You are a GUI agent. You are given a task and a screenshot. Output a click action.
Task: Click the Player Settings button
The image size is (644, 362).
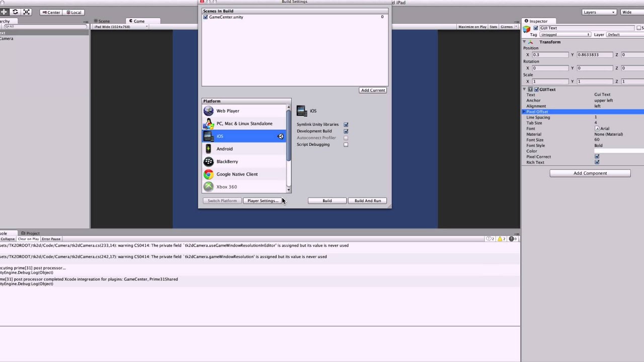(x=263, y=201)
